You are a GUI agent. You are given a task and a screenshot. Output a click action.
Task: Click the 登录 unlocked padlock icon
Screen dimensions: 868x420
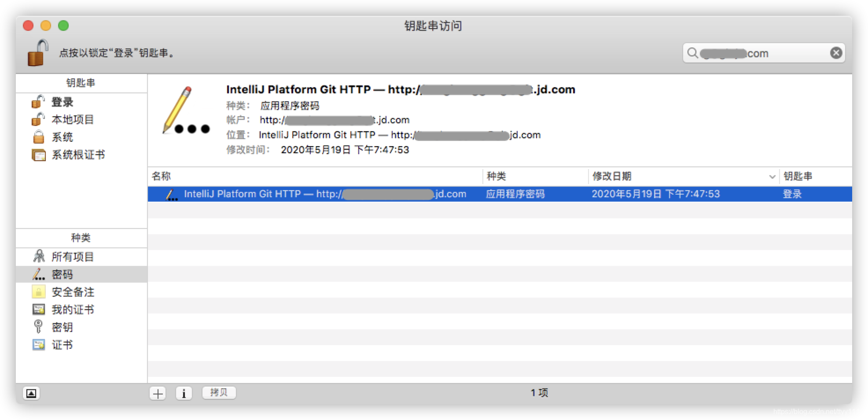[38, 102]
